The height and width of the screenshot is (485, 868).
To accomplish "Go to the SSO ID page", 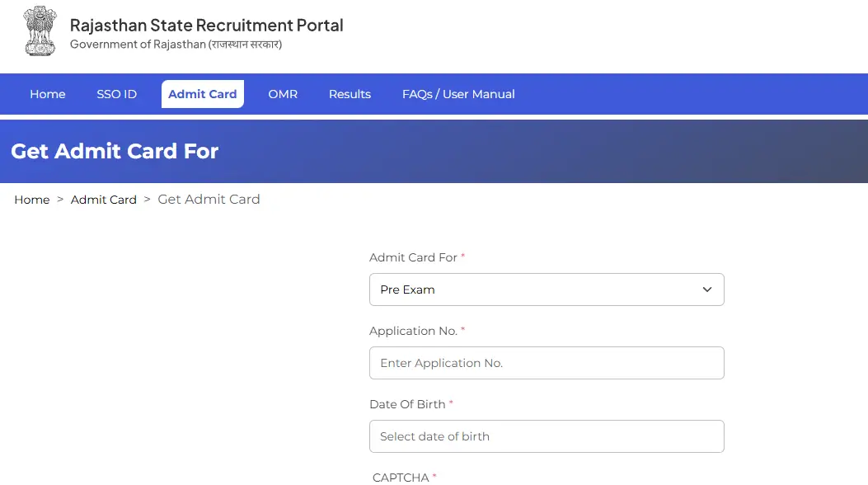I will (x=117, y=94).
